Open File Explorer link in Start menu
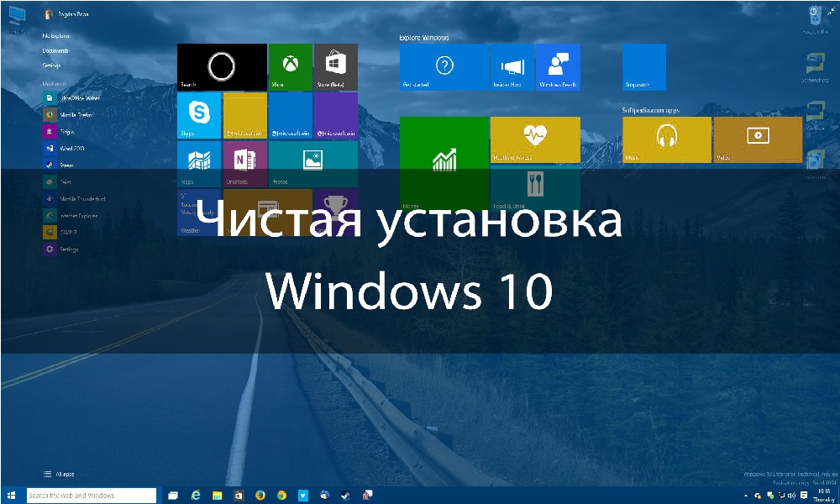 coord(55,36)
